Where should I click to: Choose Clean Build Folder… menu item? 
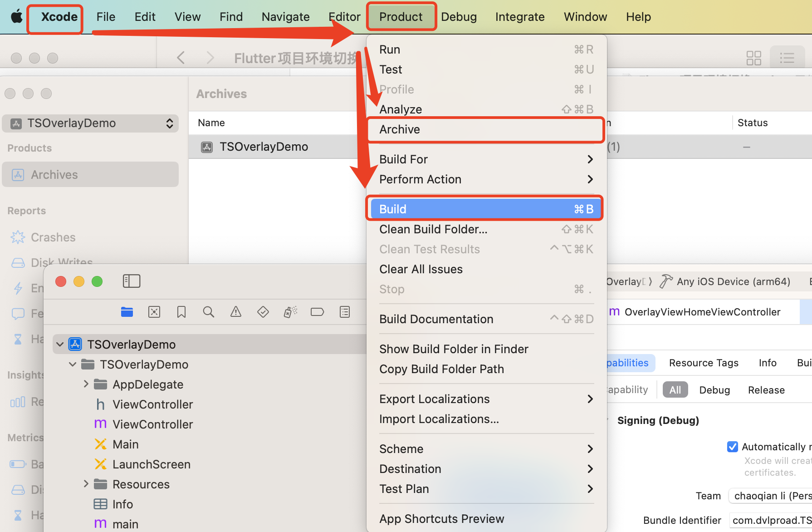tap(486, 229)
